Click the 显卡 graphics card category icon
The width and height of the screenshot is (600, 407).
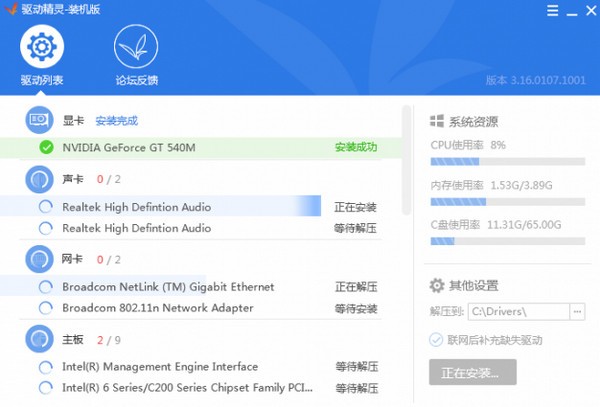point(40,120)
